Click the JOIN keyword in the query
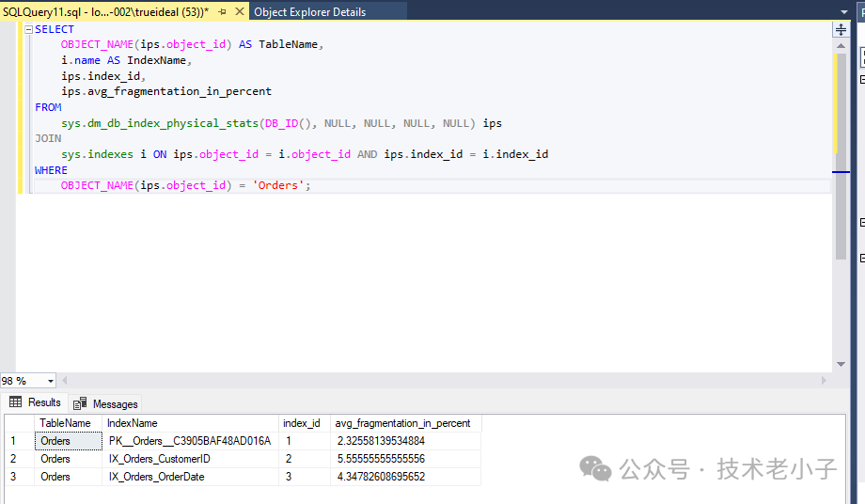The image size is (865, 504). (48, 138)
